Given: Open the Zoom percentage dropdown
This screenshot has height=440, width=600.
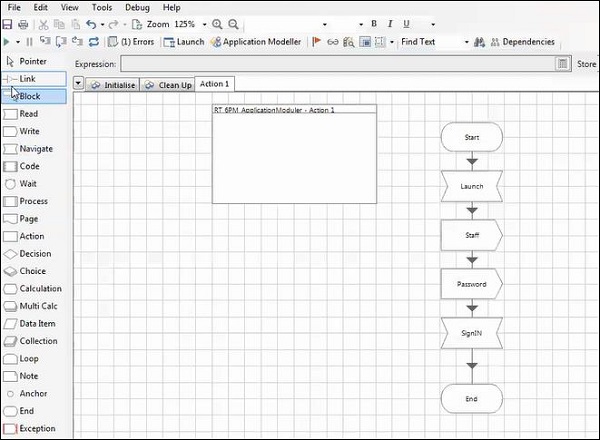Looking at the screenshot, I should tap(203, 24).
